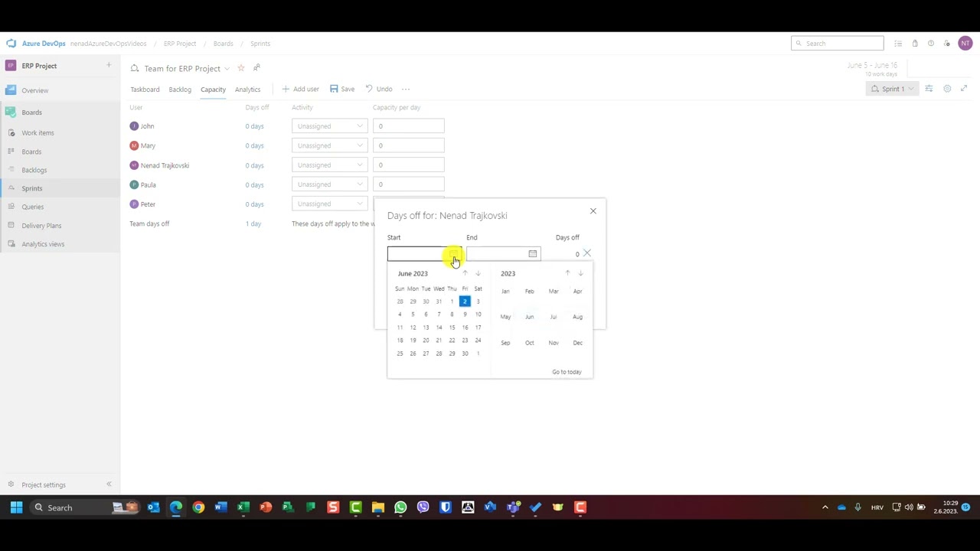The height and width of the screenshot is (551, 980).
Task: Switch to the Analytics tab
Action: [247, 90]
